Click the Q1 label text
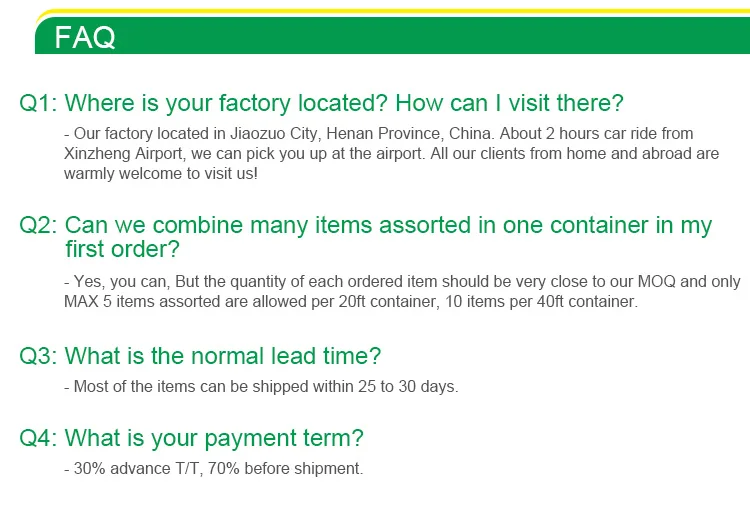The width and height of the screenshot is (750, 515). pyautogui.click(x=38, y=103)
